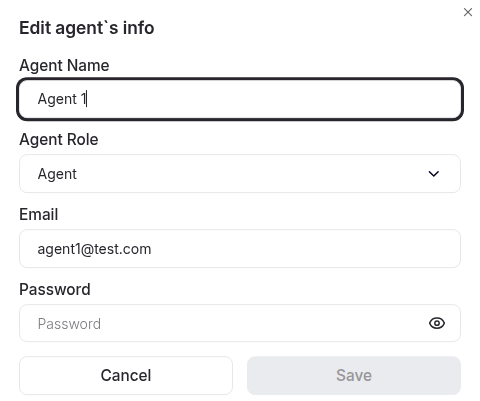This screenshot has height=401, width=480.
Task: Click the 'Email' field label
Action: point(39,214)
